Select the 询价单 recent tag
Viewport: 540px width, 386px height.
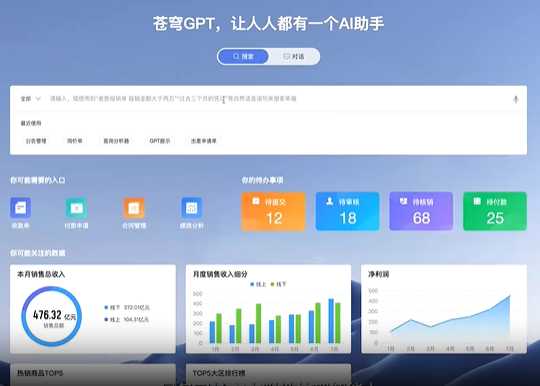coord(75,141)
